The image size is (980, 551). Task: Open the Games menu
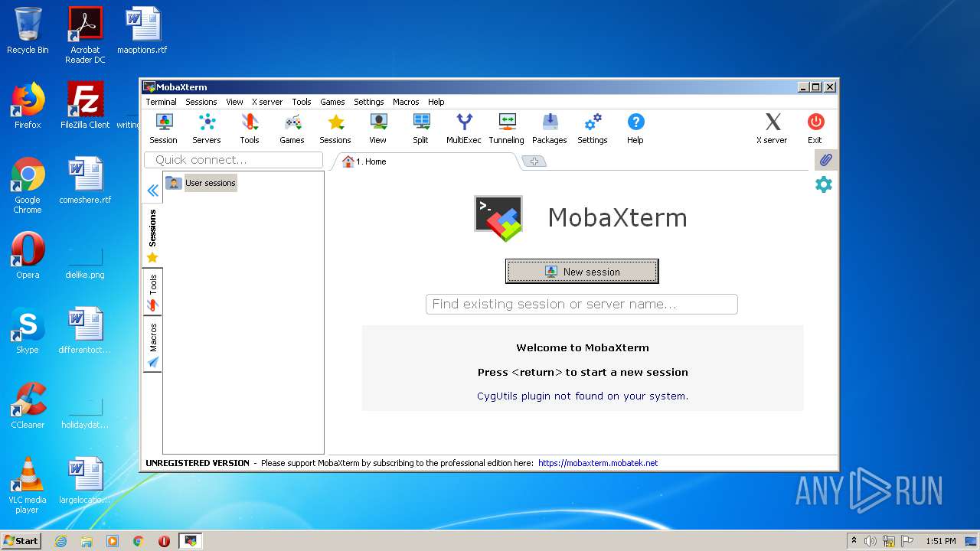coord(332,102)
